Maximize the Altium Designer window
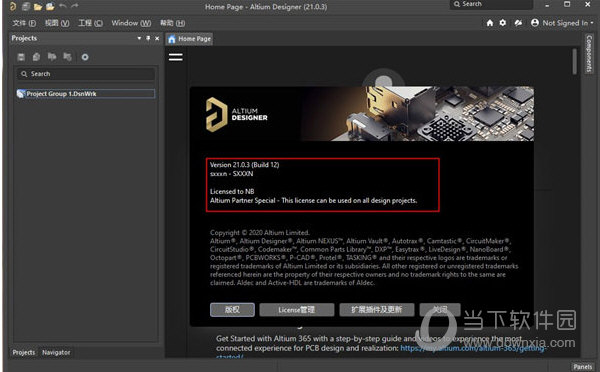Image resolution: width=600 pixels, height=372 pixels. (567, 4)
